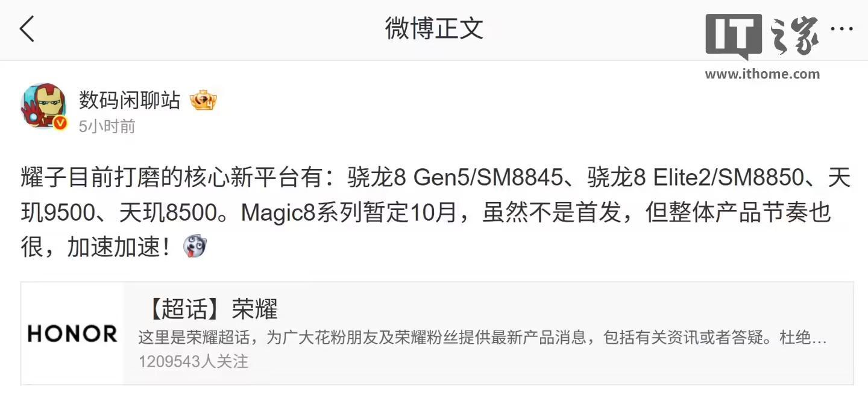Screen dimensions: 868x398
Task: Click the super topic description starting 这里是荣耀超话
Action: pos(482,338)
